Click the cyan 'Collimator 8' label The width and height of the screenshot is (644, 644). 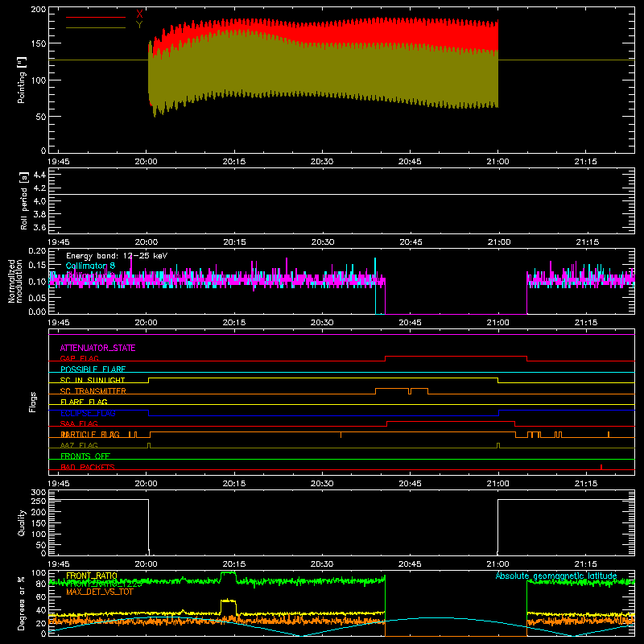pos(90,266)
